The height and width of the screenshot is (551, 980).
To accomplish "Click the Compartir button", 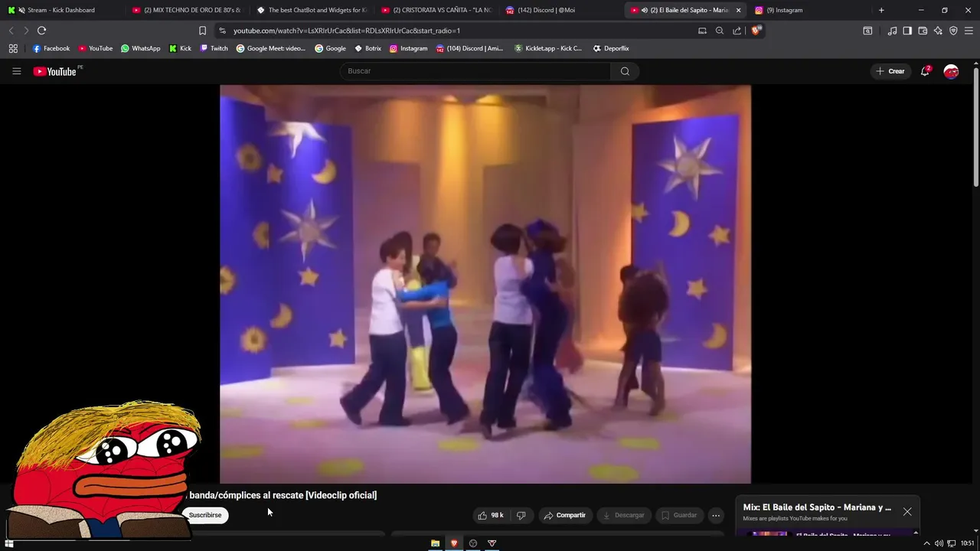I will [x=564, y=515].
